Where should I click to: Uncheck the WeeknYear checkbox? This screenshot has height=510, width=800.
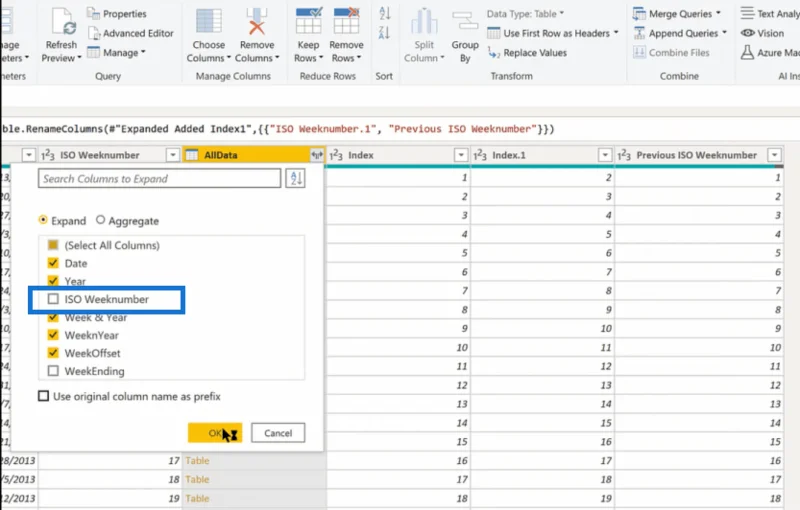53,335
